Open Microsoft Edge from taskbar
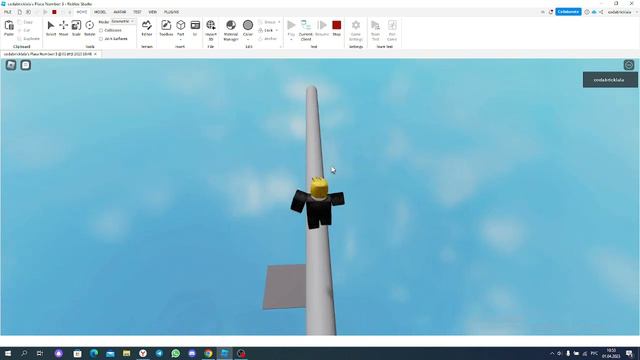 [x=94, y=353]
